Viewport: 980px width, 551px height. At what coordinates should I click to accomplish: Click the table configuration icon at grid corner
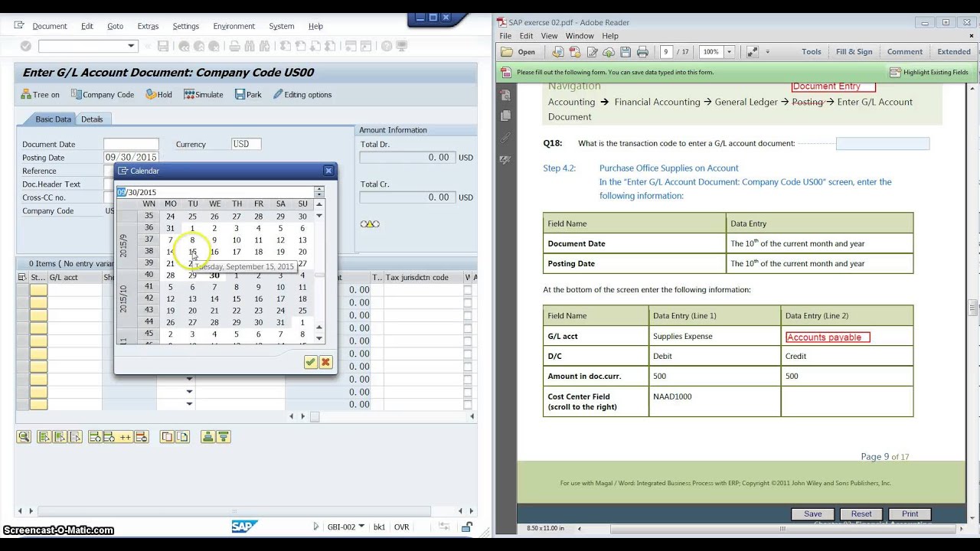[x=22, y=277]
